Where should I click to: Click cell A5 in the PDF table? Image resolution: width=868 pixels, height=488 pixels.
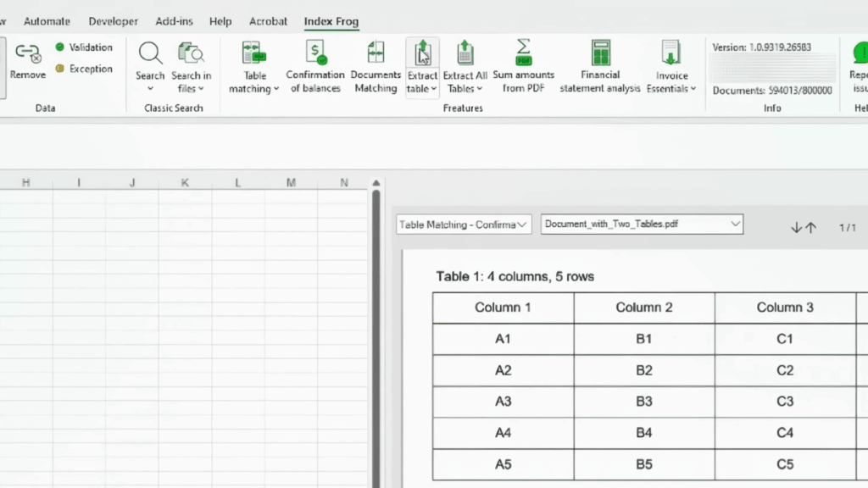504,464
